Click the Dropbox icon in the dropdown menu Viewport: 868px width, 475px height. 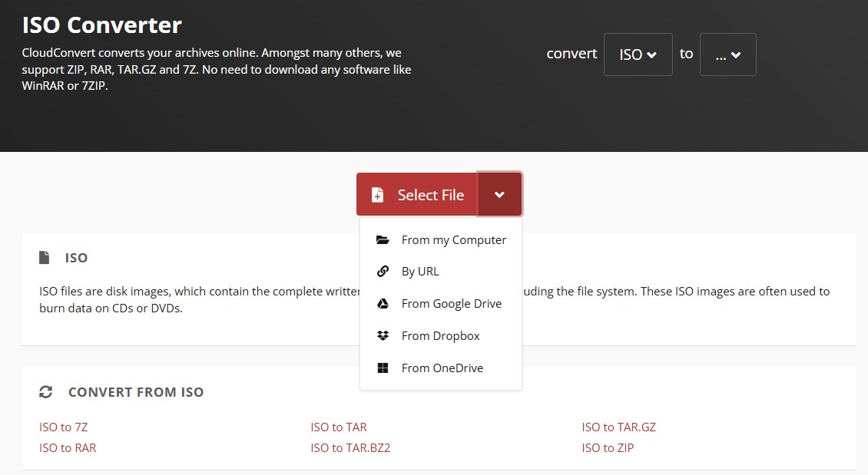(x=383, y=335)
